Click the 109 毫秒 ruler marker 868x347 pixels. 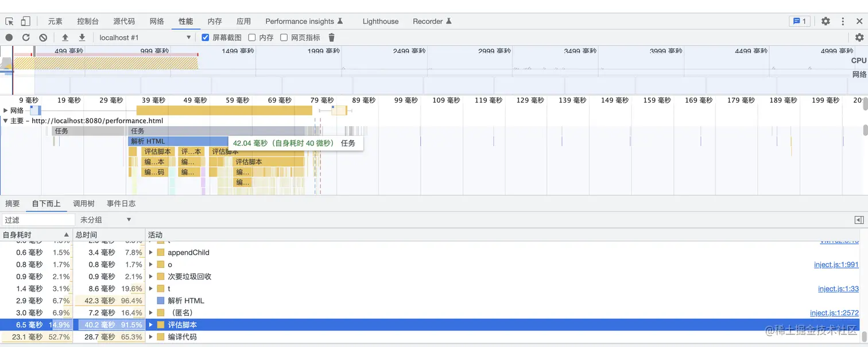click(x=447, y=100)
